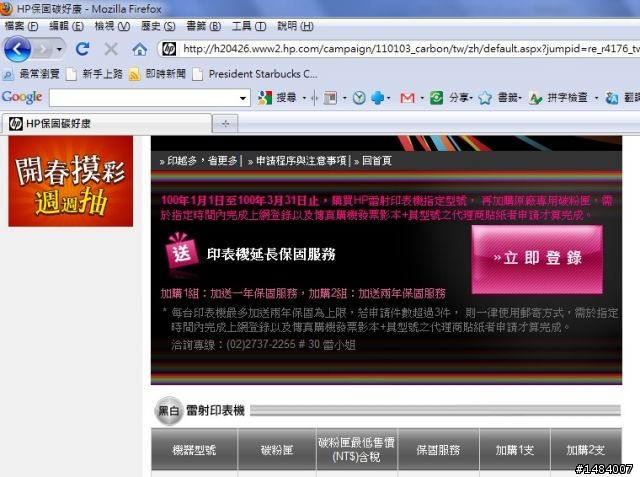The height and width of the screenshot is (477, 640).
Task: Click in the Google toolbar search box
Action: (x=143, y=98)
